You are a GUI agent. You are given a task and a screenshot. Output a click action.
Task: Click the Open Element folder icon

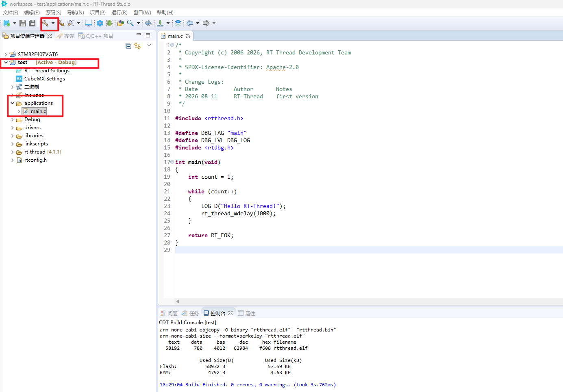click(x=121, y=23)
